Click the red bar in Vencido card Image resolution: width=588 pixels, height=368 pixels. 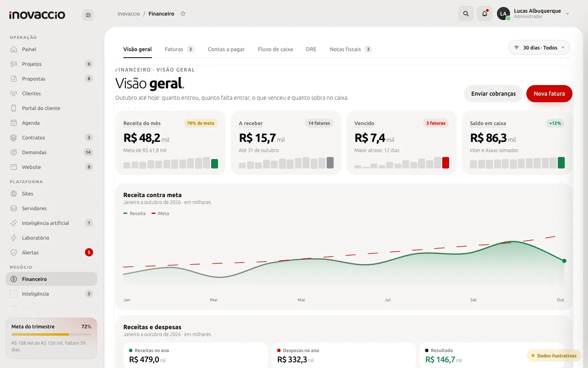(x=445, y=163)
